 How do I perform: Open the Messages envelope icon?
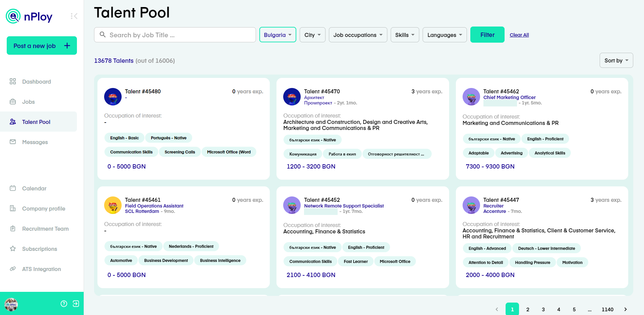(x=13, y=142)
